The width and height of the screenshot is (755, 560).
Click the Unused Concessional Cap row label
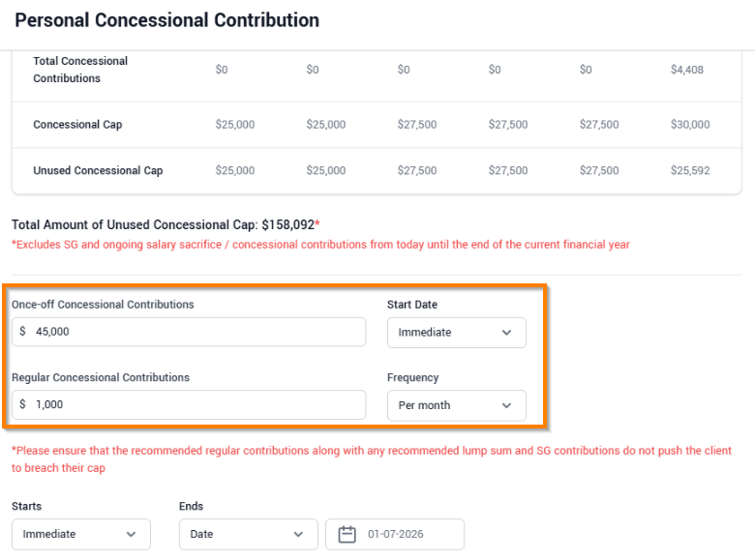pos(98,171)
